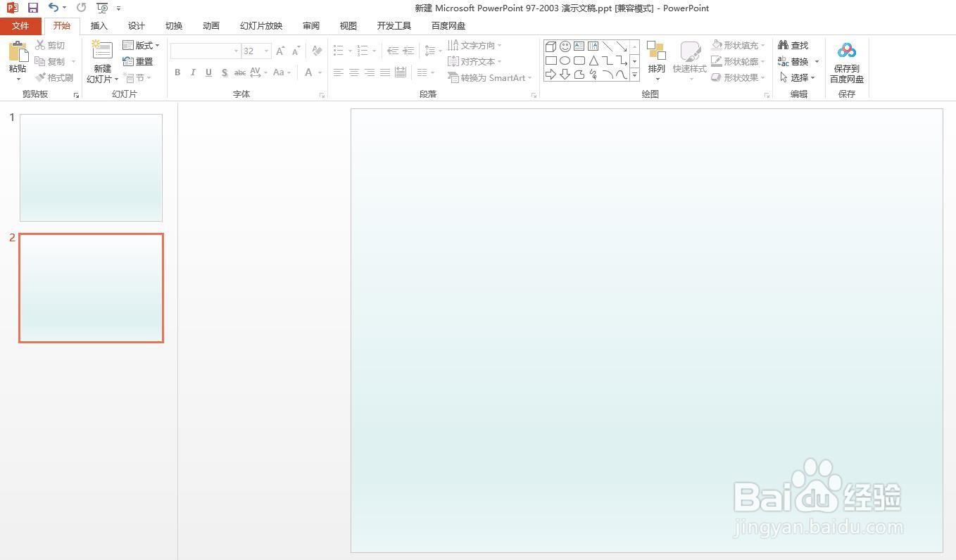The width and height of the screenshot is (956, 560).
Task: Click the redo/repeat arrow icon
Action: 81,8
